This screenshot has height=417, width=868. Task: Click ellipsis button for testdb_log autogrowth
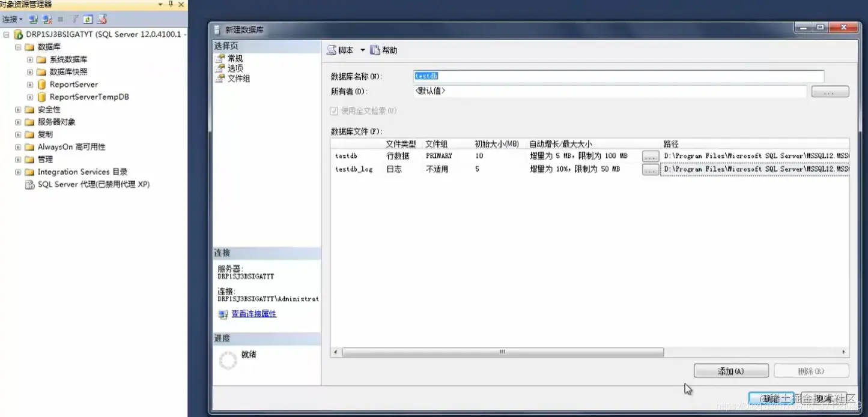[x=651, y=170]
